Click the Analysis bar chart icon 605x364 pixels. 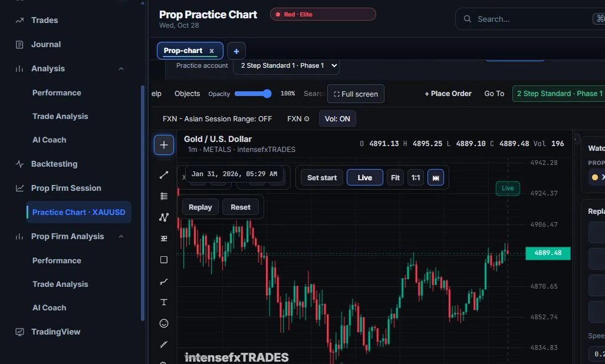tap(19, 69)
